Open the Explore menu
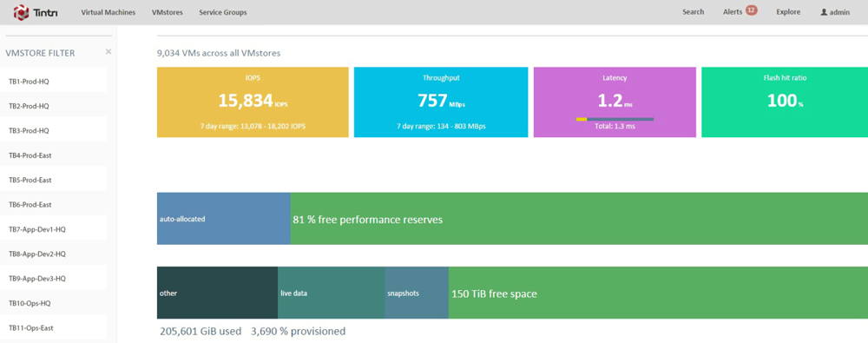 point(788,12)
